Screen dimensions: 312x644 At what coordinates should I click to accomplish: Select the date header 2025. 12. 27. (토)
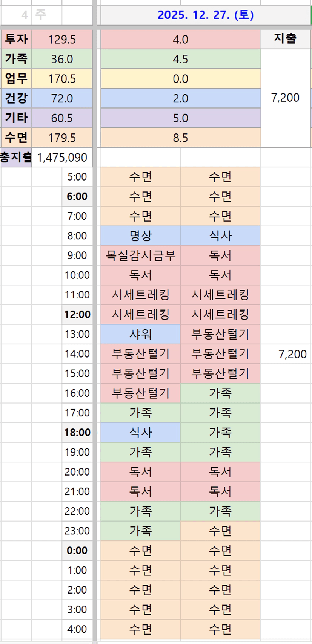point(205,15)
